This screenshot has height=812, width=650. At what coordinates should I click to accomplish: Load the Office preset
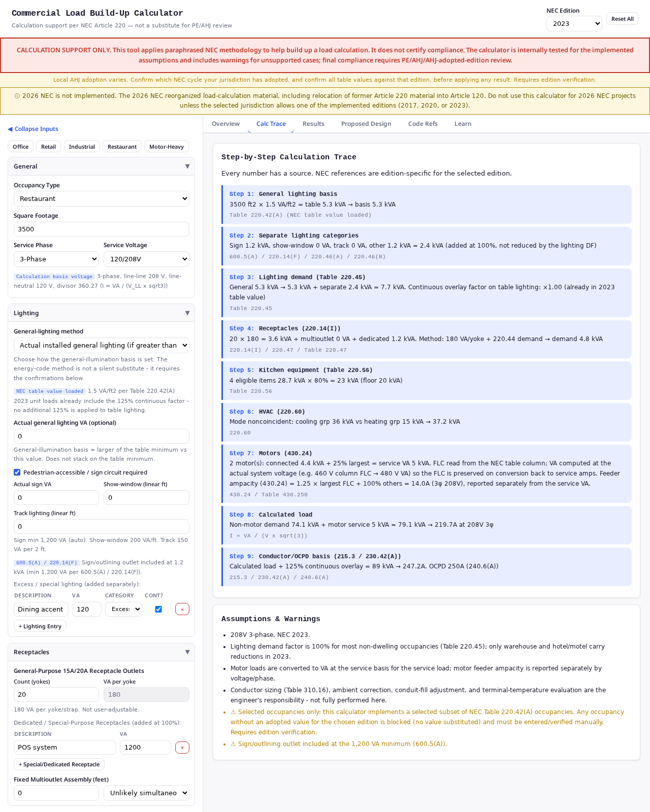(x=21, y=147)
